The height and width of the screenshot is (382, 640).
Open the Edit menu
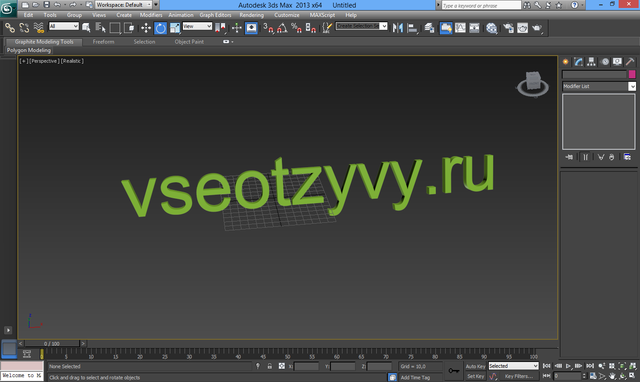pos(28,15)
